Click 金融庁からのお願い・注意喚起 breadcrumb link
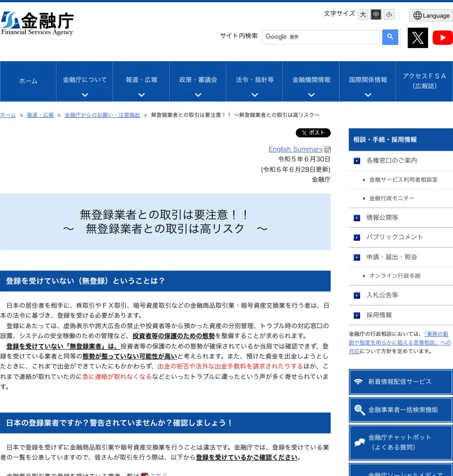 (102, 115)
